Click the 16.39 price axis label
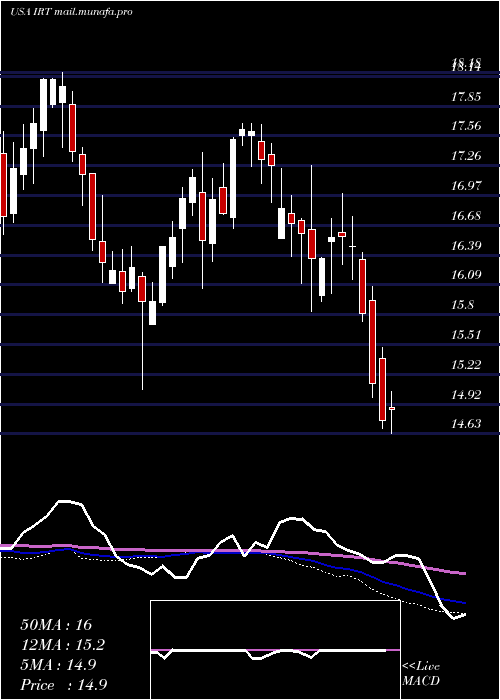 click(x=466, y=246)
